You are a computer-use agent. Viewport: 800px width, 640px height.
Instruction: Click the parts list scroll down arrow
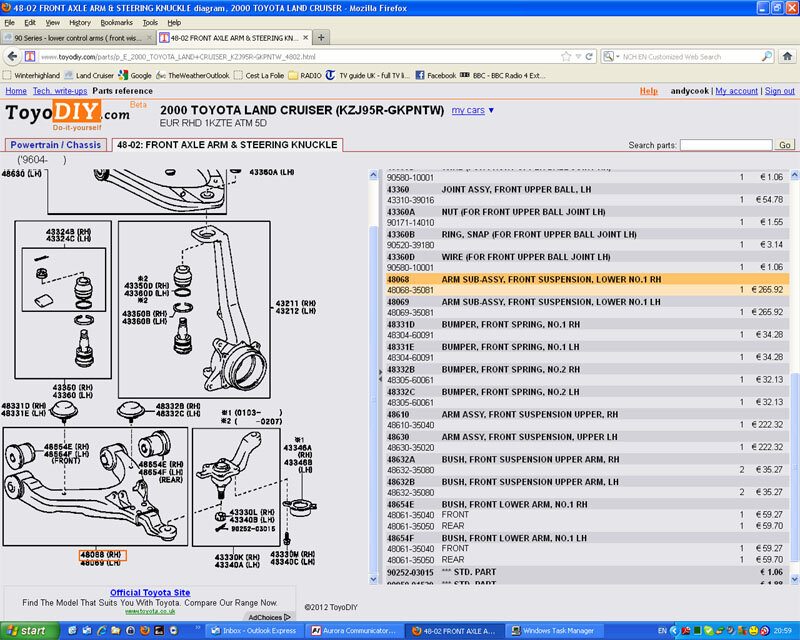(794, 579)
